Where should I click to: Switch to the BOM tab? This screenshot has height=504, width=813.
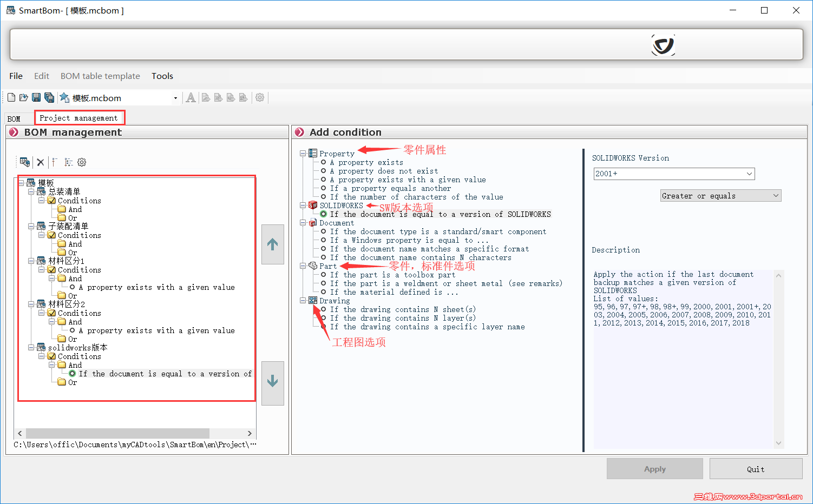pos(14,118)
